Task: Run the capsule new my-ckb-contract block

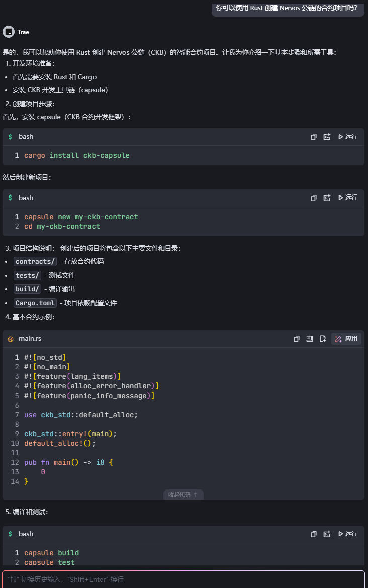Action: click(348, 198)
